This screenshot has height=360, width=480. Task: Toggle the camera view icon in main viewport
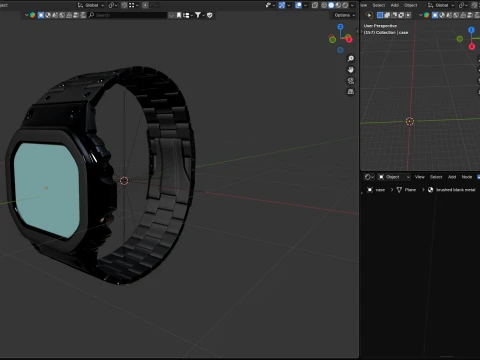[351, 81]
